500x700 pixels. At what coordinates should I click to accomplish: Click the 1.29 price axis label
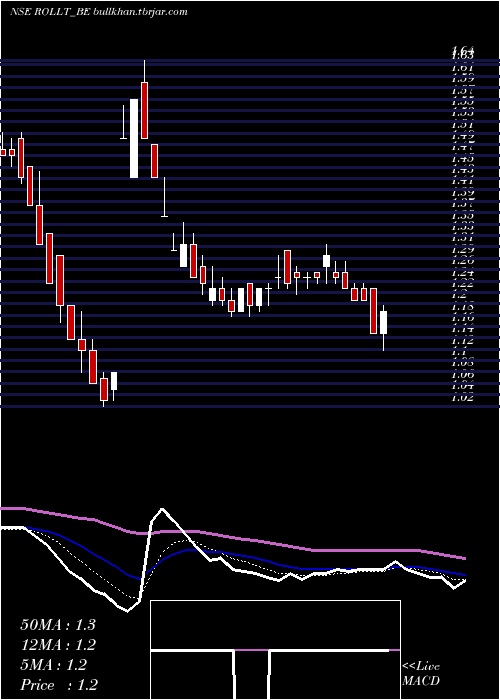tap(462, 249)
